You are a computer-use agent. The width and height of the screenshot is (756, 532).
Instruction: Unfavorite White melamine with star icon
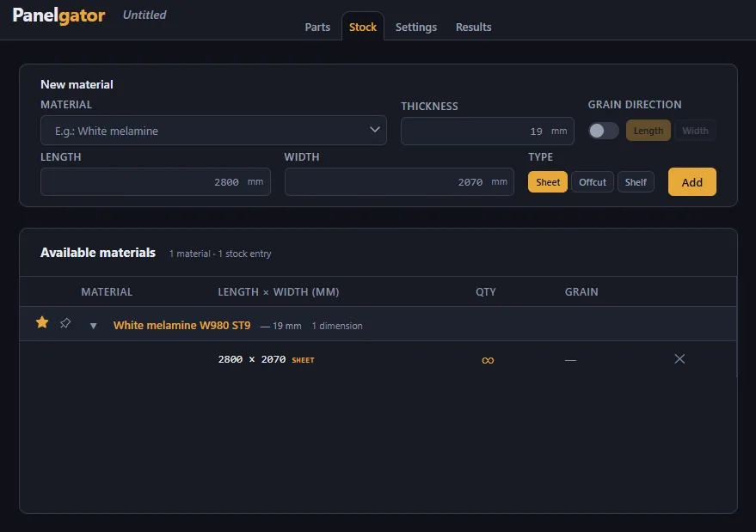pyautogui.click(x=42, y=322)
